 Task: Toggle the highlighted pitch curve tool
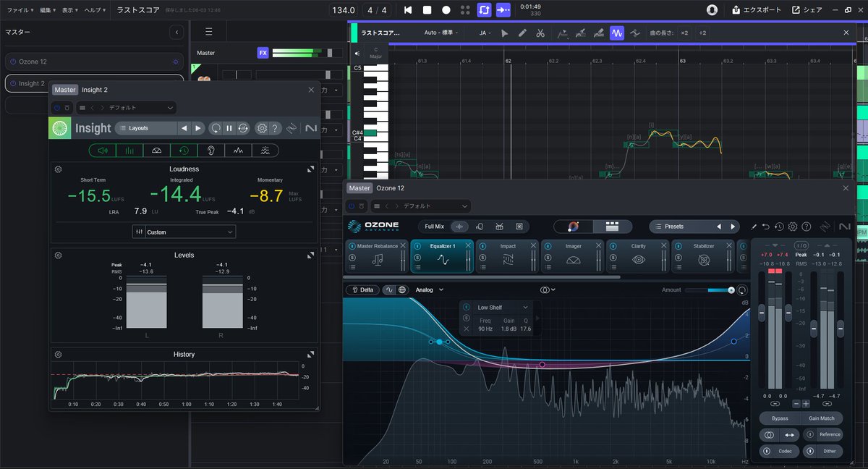coord(617,33)
